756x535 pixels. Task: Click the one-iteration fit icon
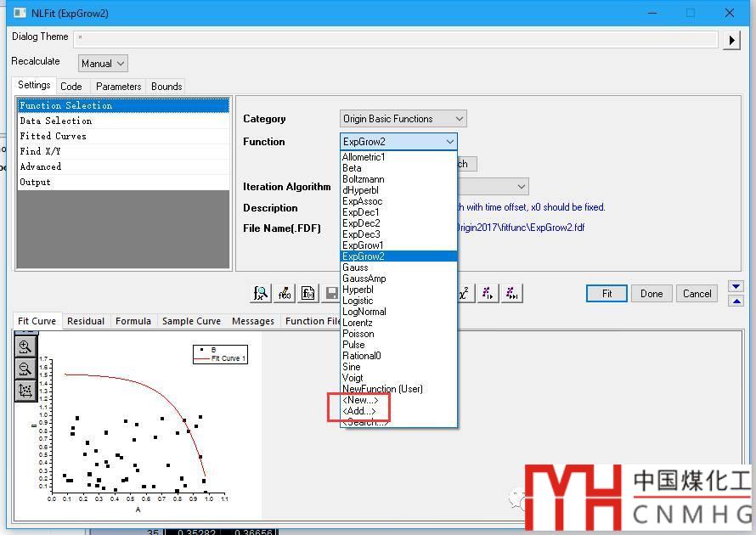tap(488, 293)
